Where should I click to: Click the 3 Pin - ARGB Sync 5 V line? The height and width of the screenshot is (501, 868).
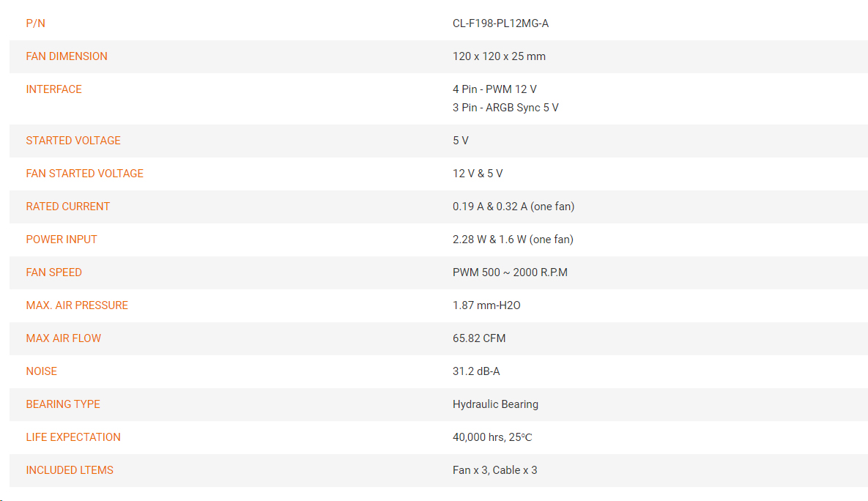(x=505, y=108)
